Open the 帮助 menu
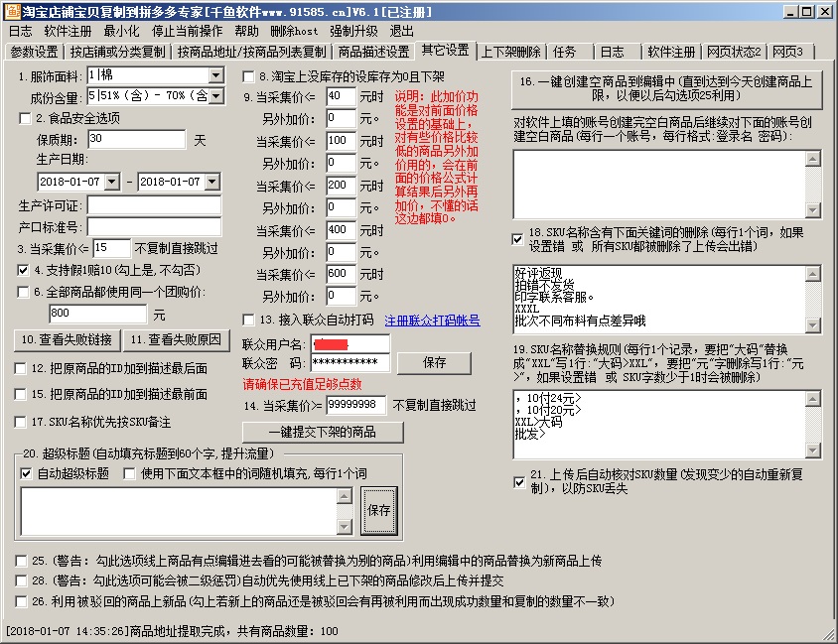The image size is (838, 644). [246, 32]
